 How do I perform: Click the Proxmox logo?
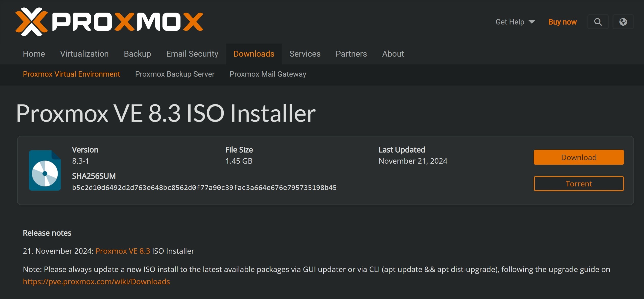[109, 22]
